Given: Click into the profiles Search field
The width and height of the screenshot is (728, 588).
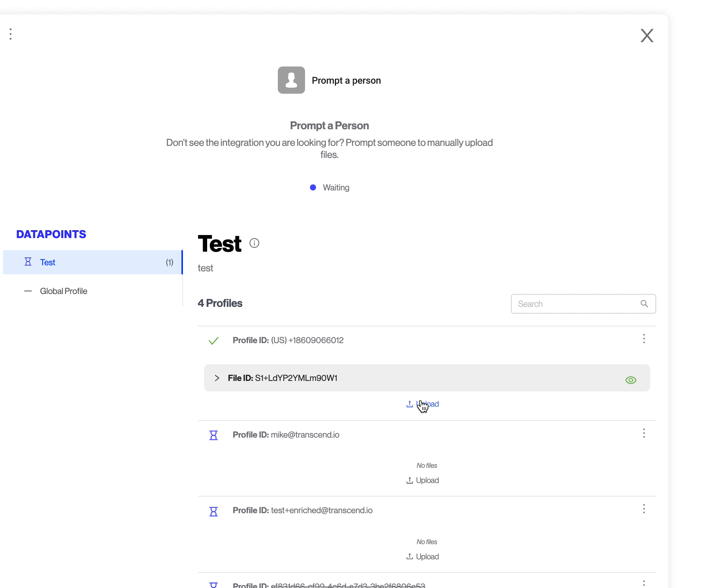Looking at the screenshot, I should tap(575, 304).
